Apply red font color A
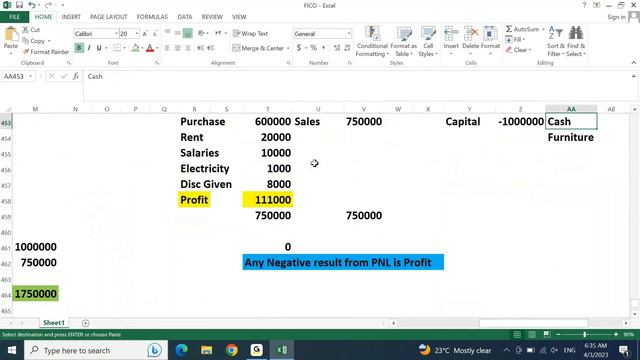The width and height of the screenshot is (640, 360). [150, 48]
